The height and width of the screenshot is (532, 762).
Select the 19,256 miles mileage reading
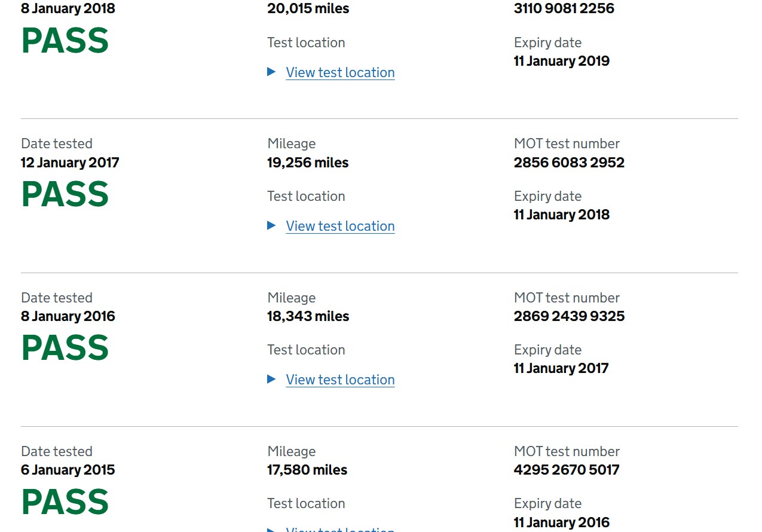click(308, 163)
